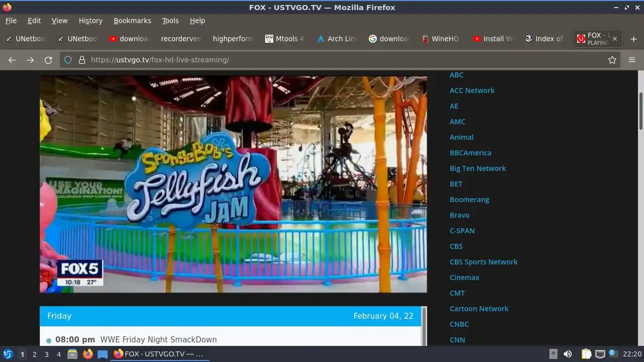
Task: Reload the page with the refresh icon
Action: pos(48,60)
